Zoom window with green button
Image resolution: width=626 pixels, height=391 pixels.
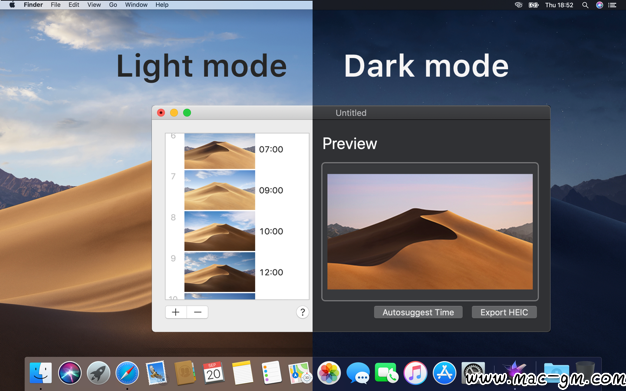pos(187,113)
